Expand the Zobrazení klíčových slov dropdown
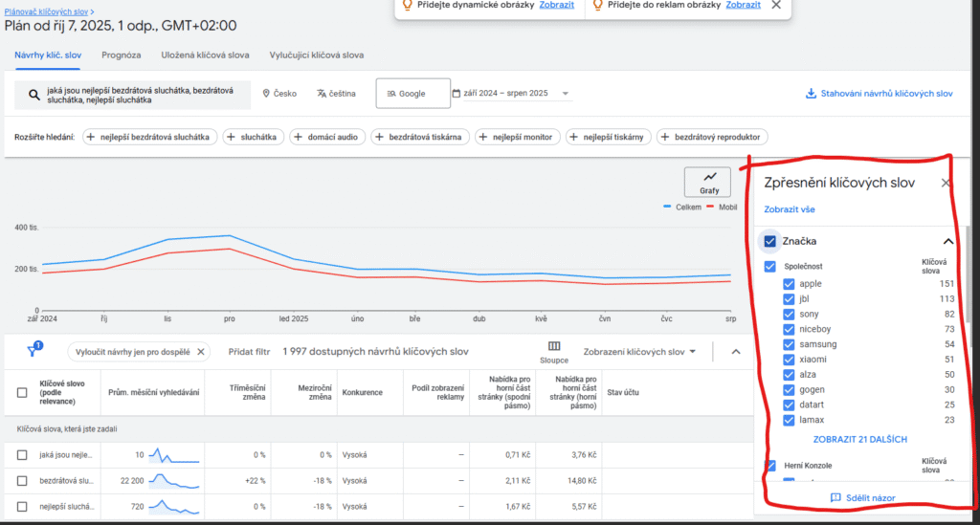This screenshot has height=525, width=980. click(640, 352)
